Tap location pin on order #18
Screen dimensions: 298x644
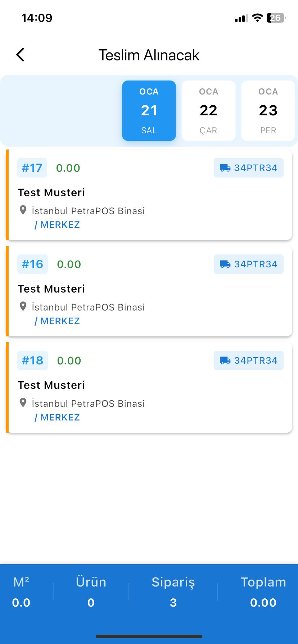click(x=23, y=403)
